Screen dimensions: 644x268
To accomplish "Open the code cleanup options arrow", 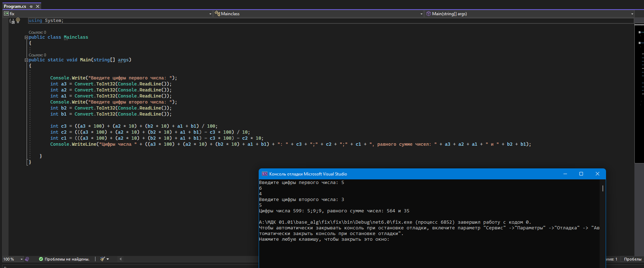I will click(x=108, y=259).
